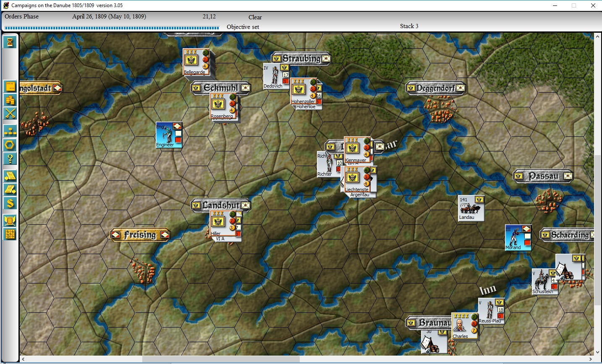Click the Hohenloe unit label
The width and height of the screenshot is (602, 364).
pyautogui.click(x=306, y=107)
